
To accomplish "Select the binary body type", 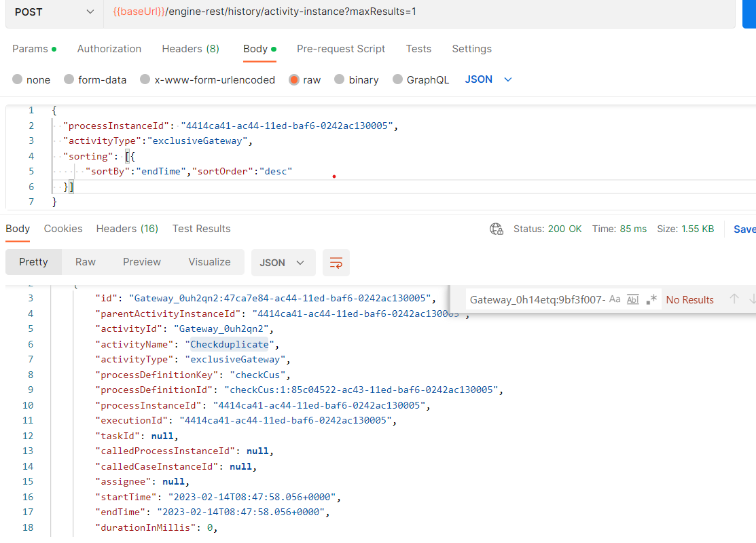I will coord(357,79).
